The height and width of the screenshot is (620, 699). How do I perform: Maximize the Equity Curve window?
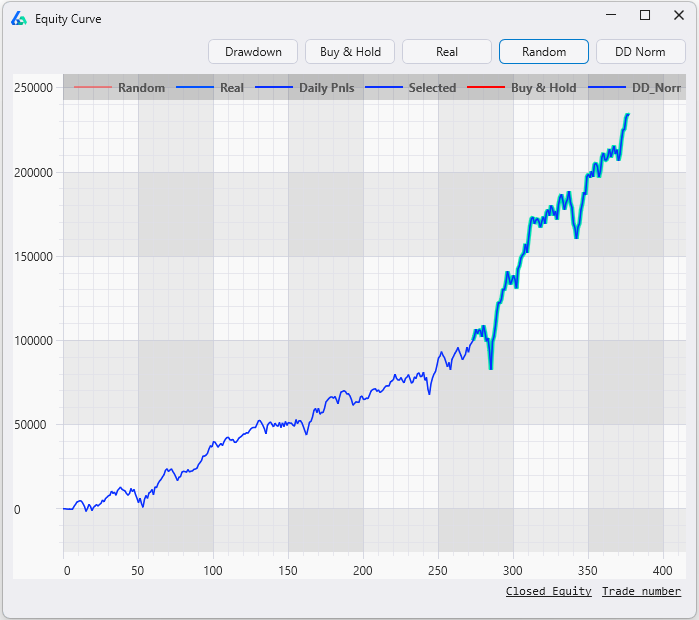click(645, 15)
